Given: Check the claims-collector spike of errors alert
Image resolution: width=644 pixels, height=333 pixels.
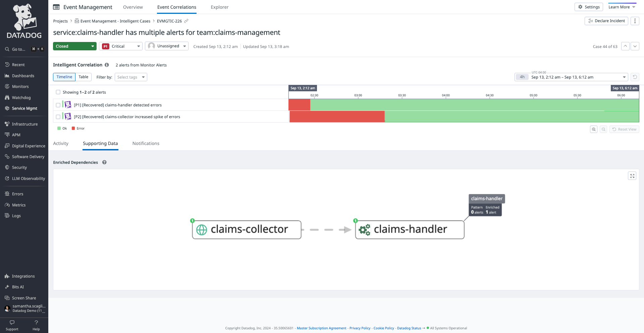Looking at the screenshot, I should (x=58, y=116).
